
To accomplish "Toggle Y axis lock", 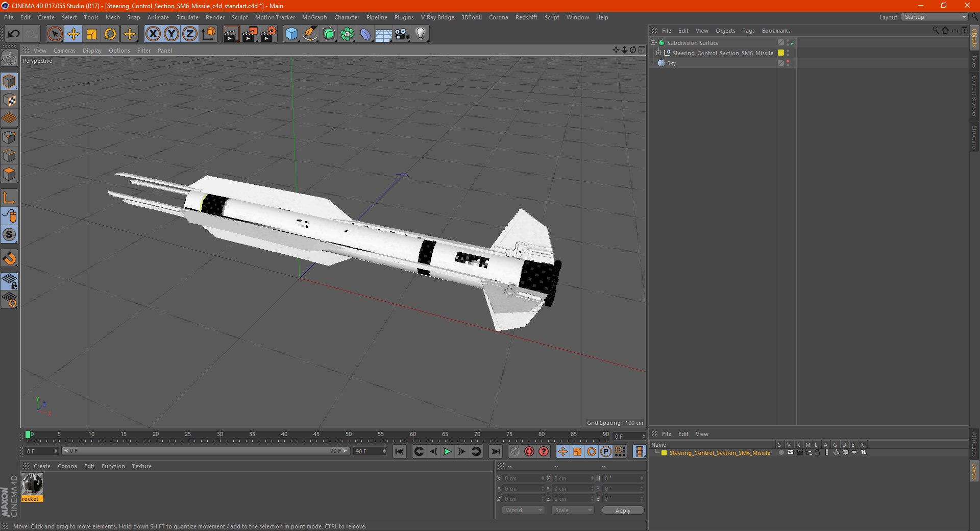I will click(171, 34).
